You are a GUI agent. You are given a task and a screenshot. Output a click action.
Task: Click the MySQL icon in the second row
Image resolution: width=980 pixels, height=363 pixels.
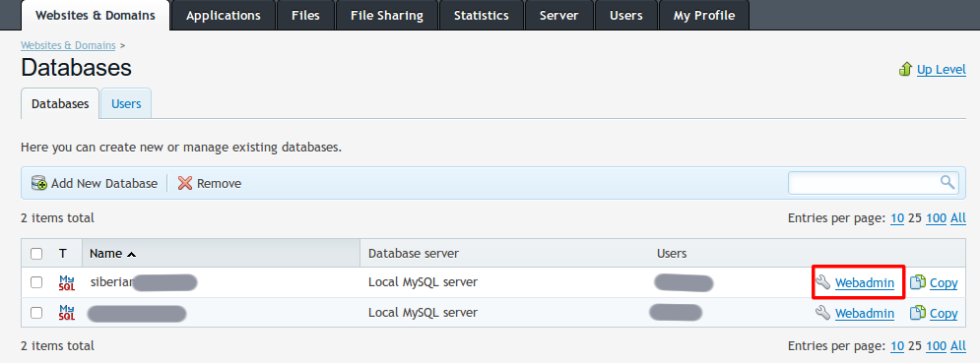pyautogui.click(x=67, y=313)
